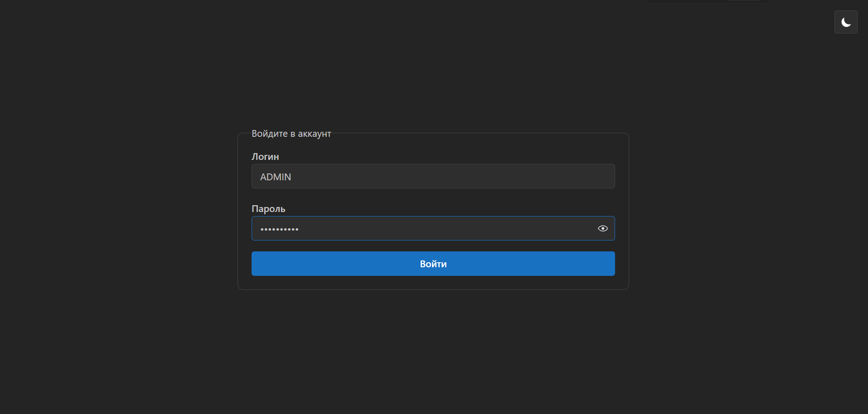Toggle password visibility in the Пароль field

tap(602, 228)
